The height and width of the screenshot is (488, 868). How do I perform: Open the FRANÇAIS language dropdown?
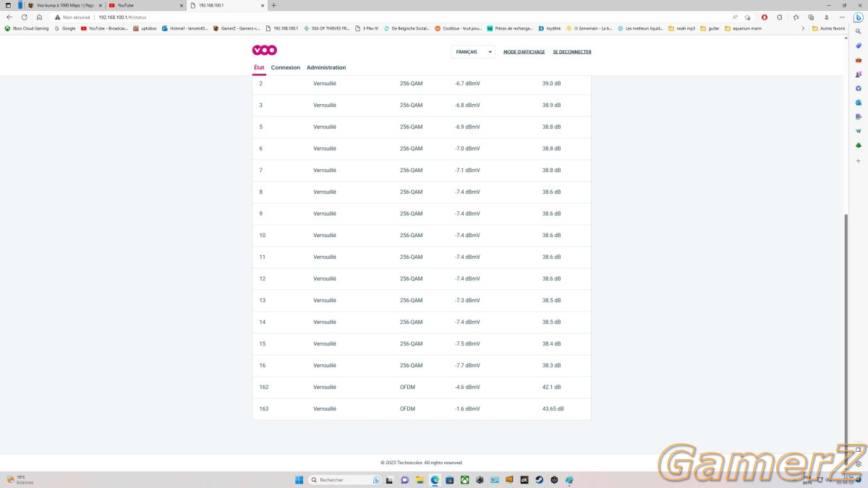pos(473,52)
